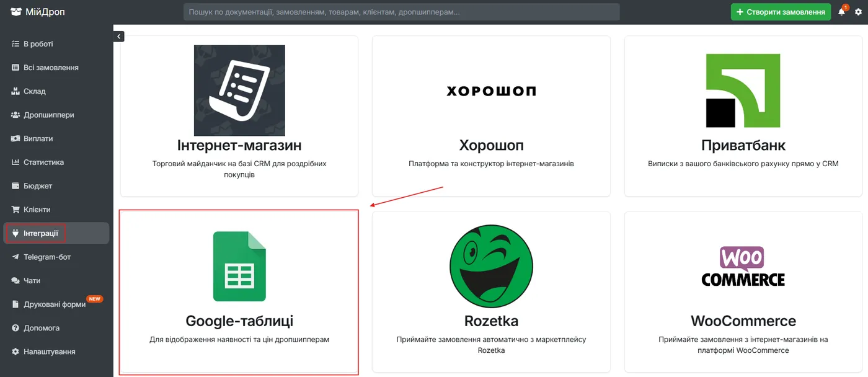This screenshot has width=868, height=377.
Task: Open Допомога menu item
Action: tap(56, 327)
